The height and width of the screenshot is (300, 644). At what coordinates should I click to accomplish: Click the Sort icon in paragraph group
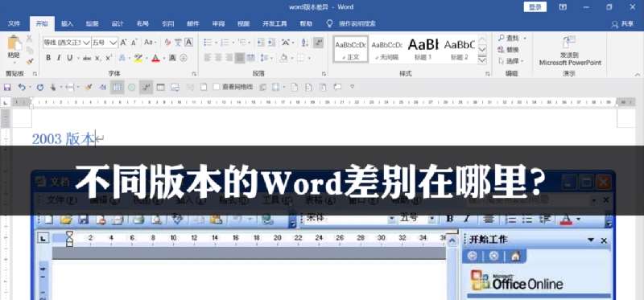point(305,43)
